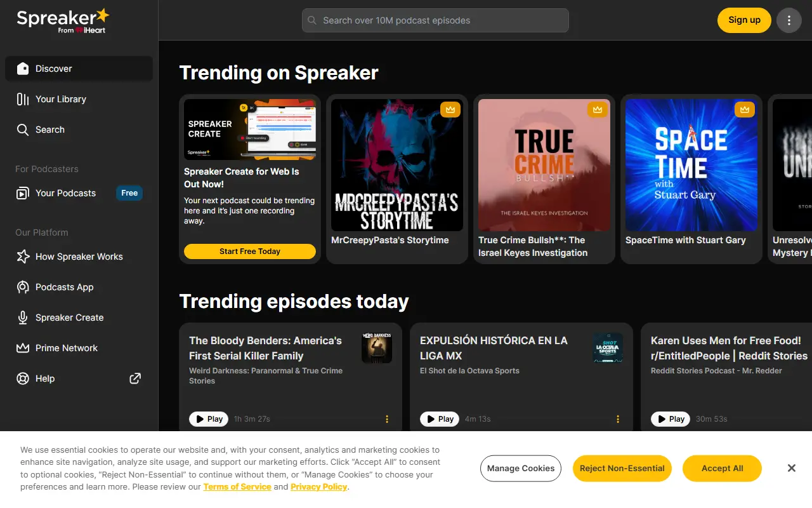Open Your Library in sidebar
The height and width of the screenshot is (508, 812).
pos(79,99)
